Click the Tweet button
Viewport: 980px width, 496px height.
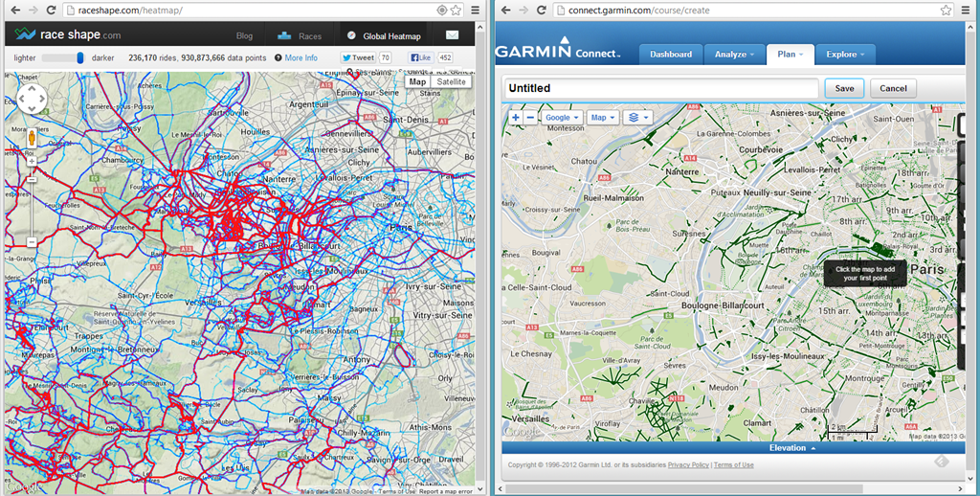(358, 57)
